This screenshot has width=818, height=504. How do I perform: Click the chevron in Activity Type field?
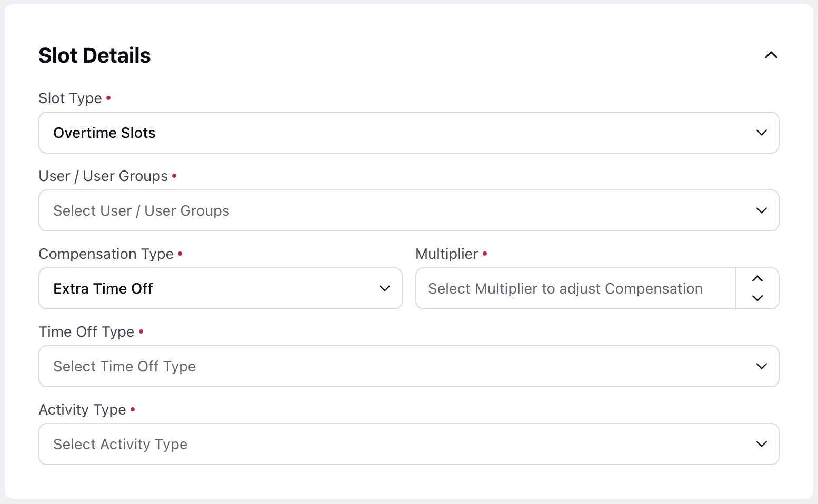(x=761, y=444)
